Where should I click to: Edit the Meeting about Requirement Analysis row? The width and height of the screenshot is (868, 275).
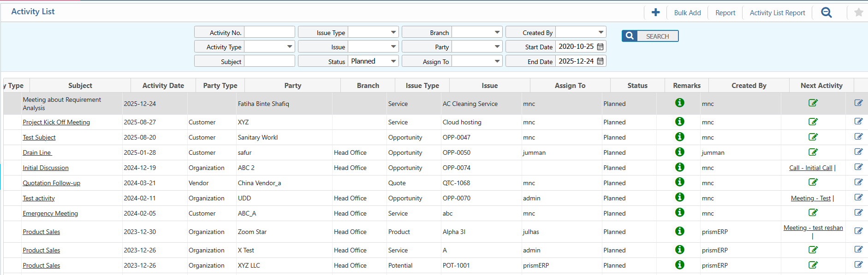click(x=858, y=103)
